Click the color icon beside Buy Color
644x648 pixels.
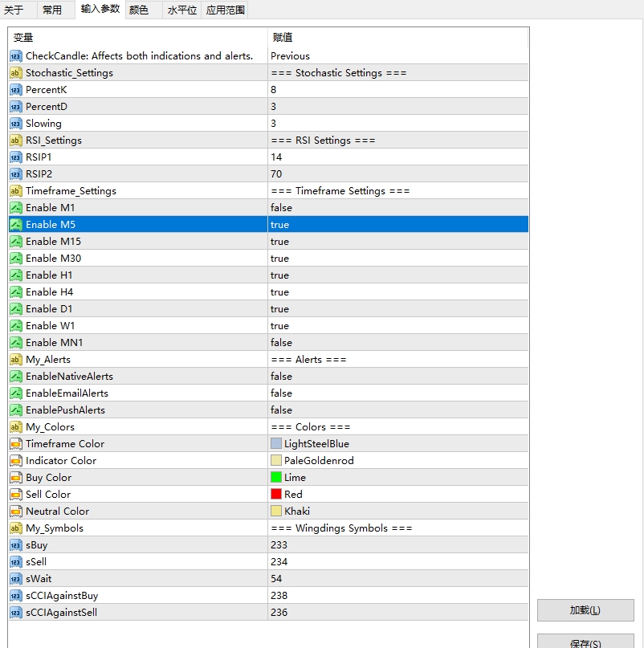16,478
